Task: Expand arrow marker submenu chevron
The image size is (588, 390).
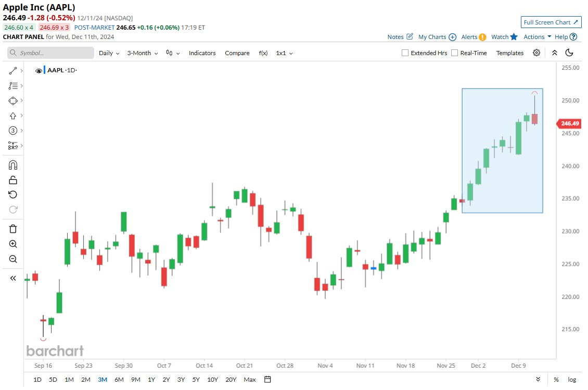Action: (22, 116)
